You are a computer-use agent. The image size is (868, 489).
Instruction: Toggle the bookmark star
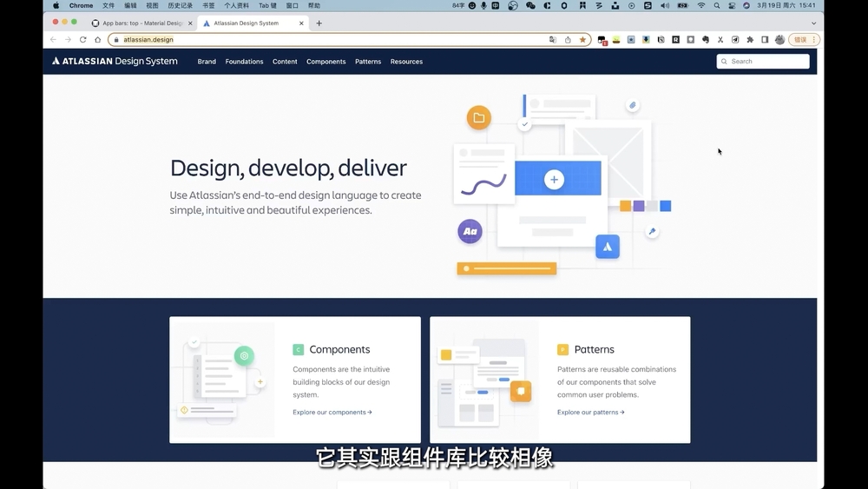(582, 39)
